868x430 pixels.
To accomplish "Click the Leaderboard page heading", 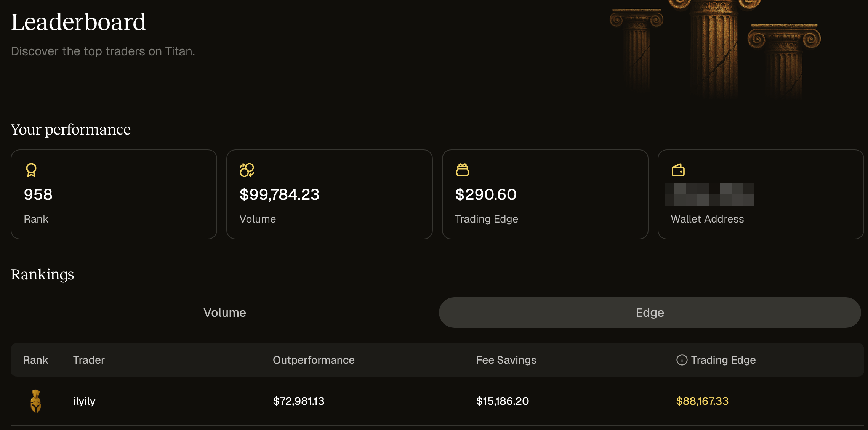I will pyautogui.click(x=78, y=22).
